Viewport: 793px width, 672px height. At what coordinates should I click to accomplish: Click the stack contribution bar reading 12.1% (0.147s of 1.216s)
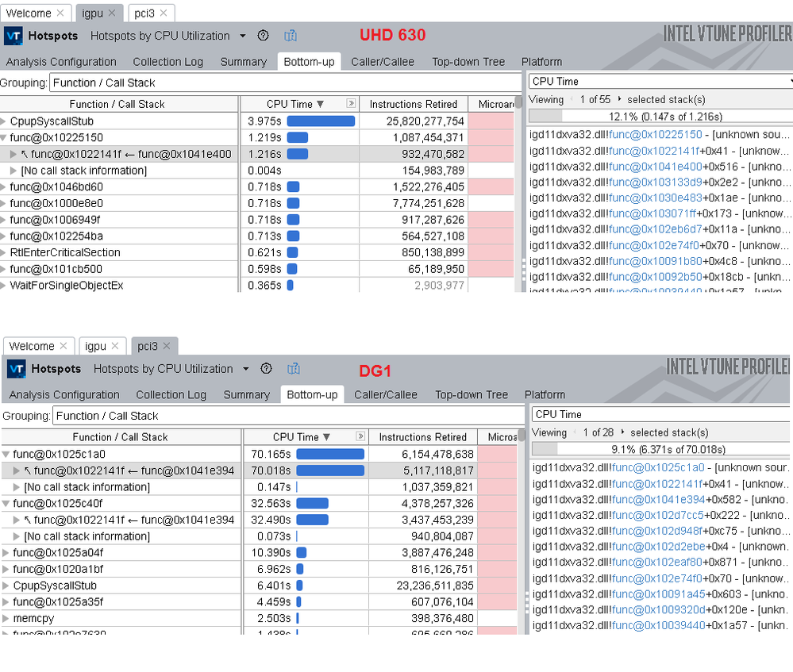coord(660,117)
